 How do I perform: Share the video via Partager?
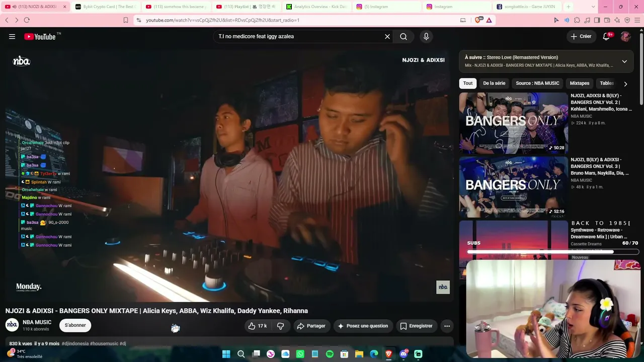click(x=311, y=326)
